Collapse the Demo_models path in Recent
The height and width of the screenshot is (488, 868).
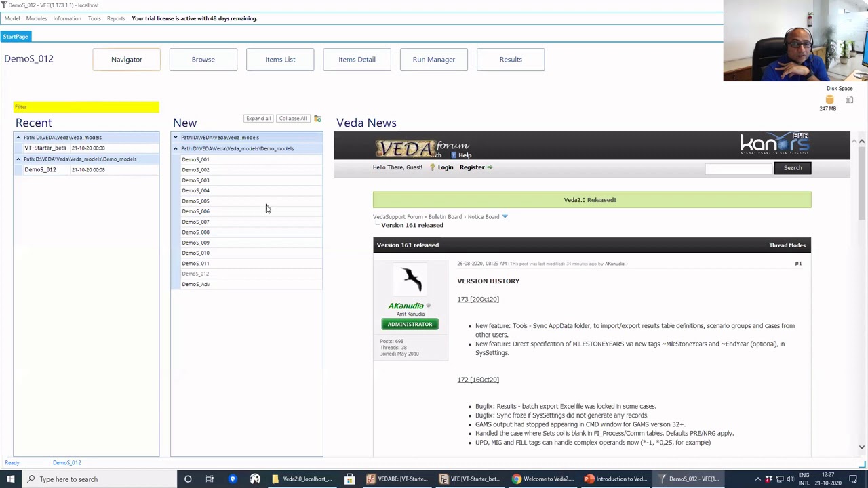(x=18, y=159)
